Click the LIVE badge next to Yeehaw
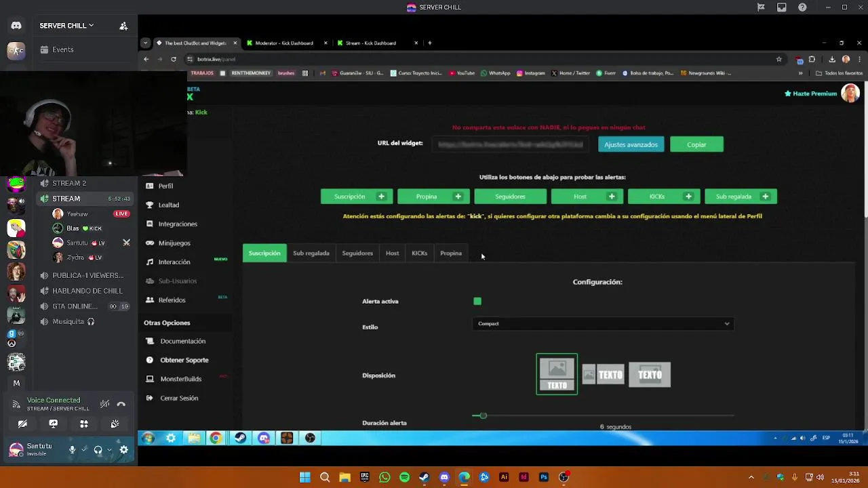 click(x=121, y=213)
